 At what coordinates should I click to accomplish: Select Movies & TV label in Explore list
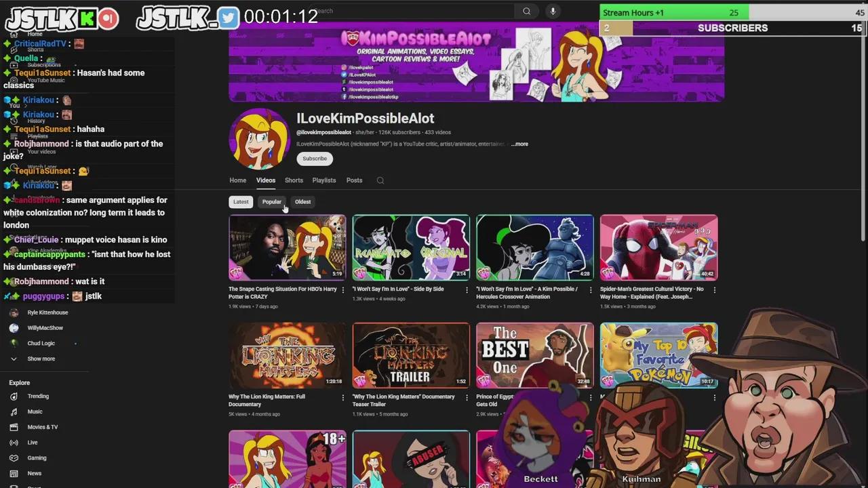(43, 427)
